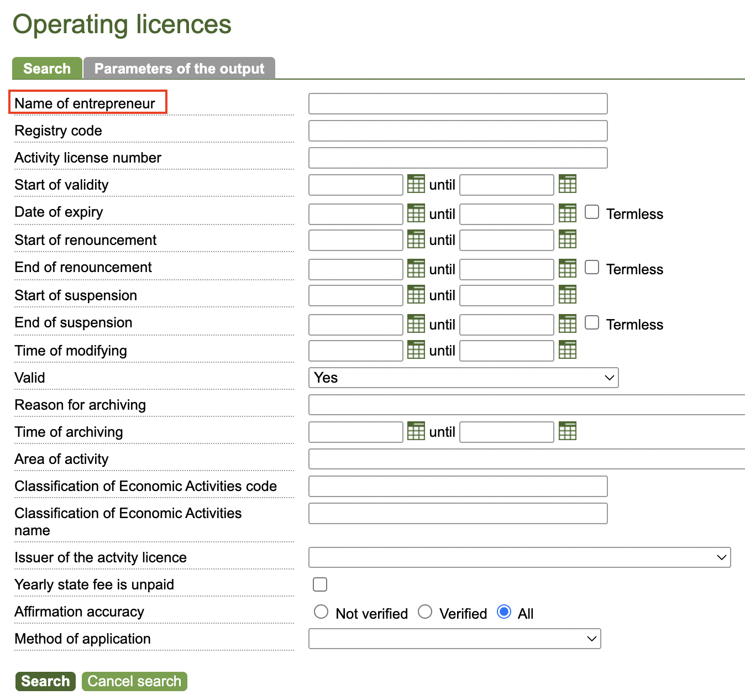Click the Name of entrepreneur text field

point(458,104)
